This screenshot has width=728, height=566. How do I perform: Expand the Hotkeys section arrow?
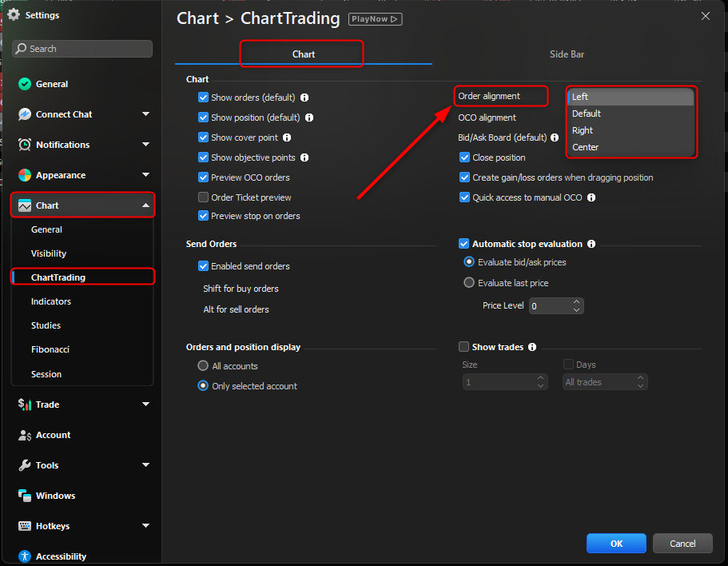tap(145, 525)
